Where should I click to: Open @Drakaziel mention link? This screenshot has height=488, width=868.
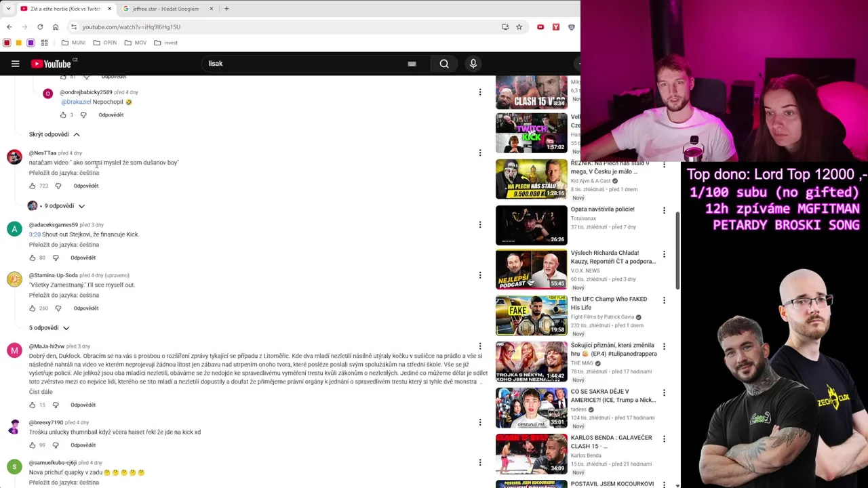pos(76,102)
